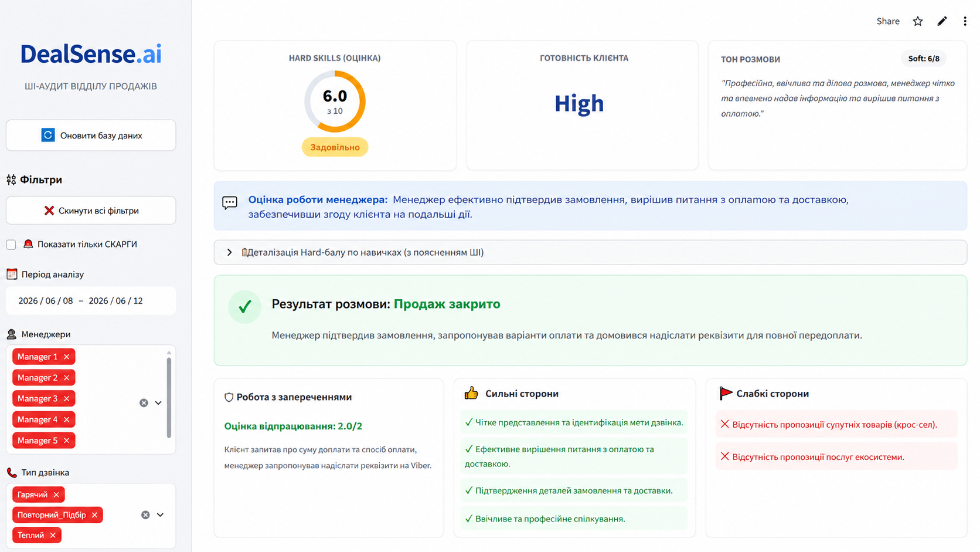The image size is (980, 552).
Task: Click the Share menu item
Action: click(888, 21)
